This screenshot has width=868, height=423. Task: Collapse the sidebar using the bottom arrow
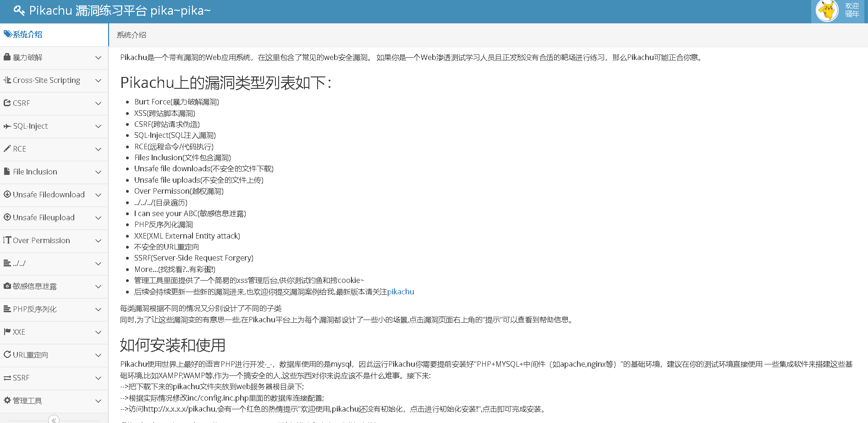54,419
